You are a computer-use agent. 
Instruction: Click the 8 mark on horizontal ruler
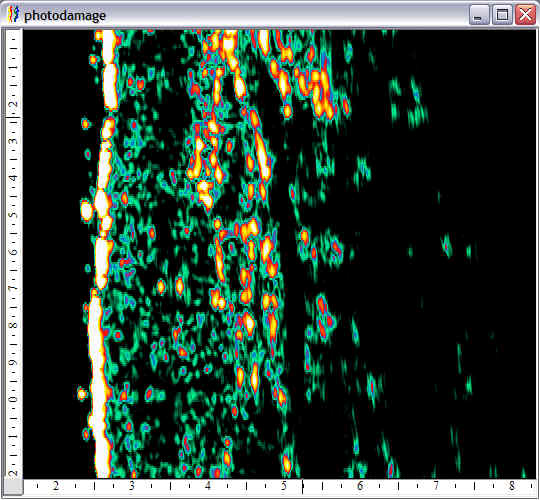[x=512, y=486]
